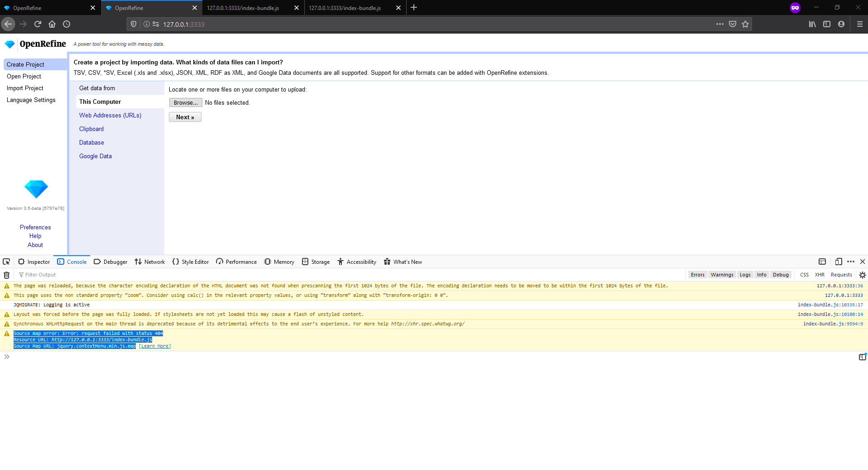Close the developer tools panel
The height and width of the screenshot is (470, 868).
[863, 262]
